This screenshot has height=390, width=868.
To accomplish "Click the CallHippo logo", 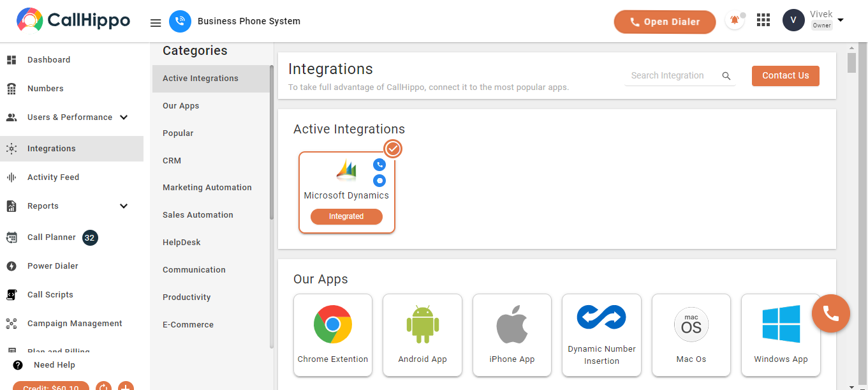I will coord(73,21).
